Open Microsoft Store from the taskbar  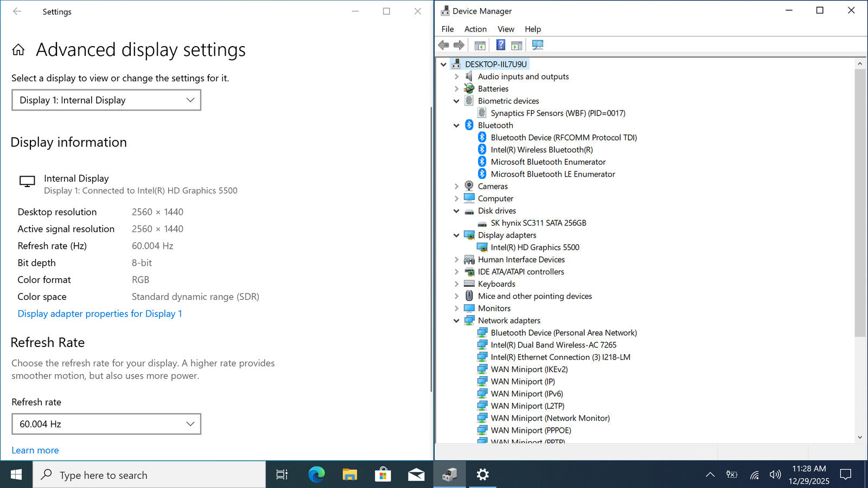382,475
